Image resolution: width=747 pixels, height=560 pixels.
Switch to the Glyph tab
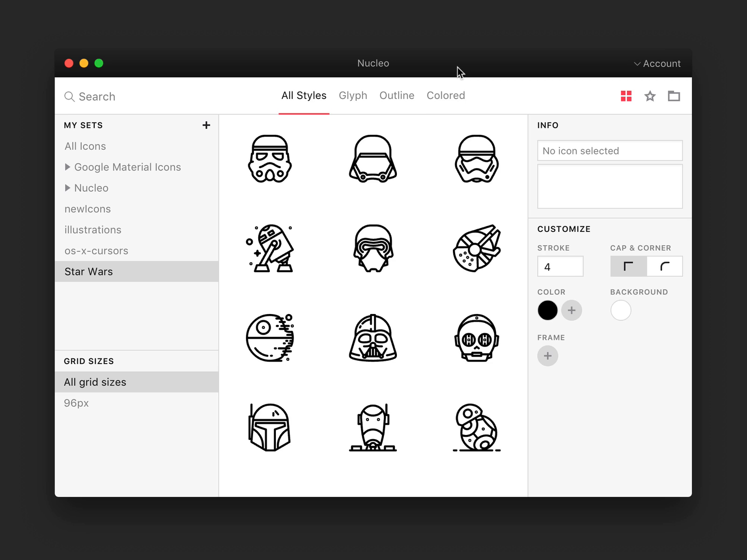click(x=353, y=96)
